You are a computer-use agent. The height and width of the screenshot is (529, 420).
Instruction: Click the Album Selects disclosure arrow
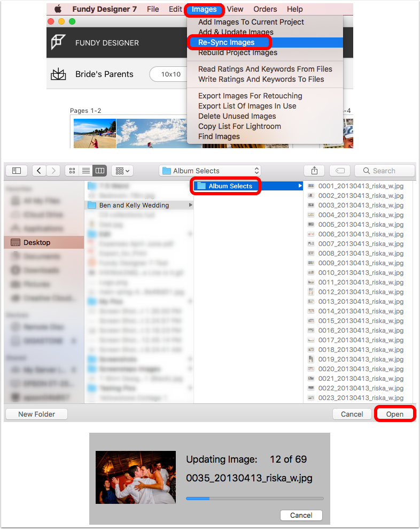click(300, 186)
